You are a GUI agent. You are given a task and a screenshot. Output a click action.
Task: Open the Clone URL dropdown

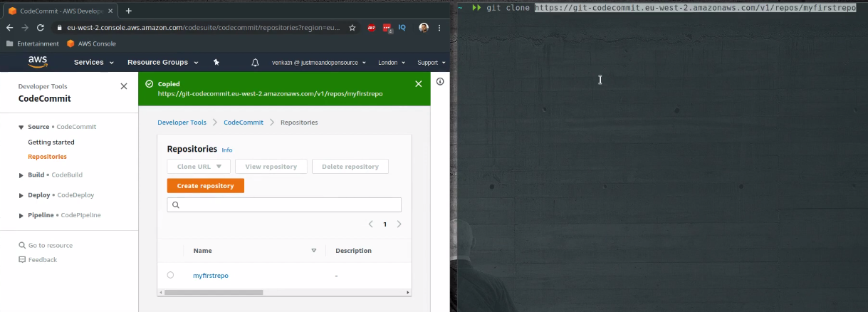click(199, 167)
